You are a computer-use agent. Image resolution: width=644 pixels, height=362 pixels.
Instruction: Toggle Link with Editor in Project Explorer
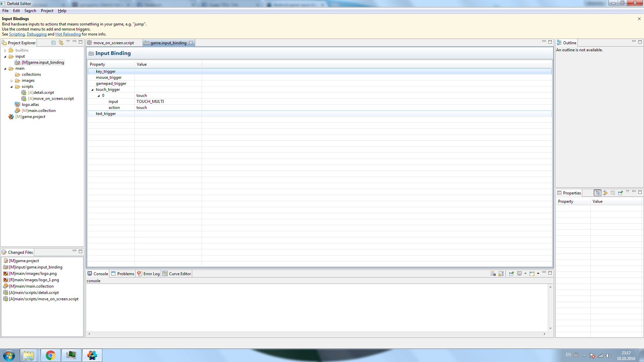click(61, 43)
